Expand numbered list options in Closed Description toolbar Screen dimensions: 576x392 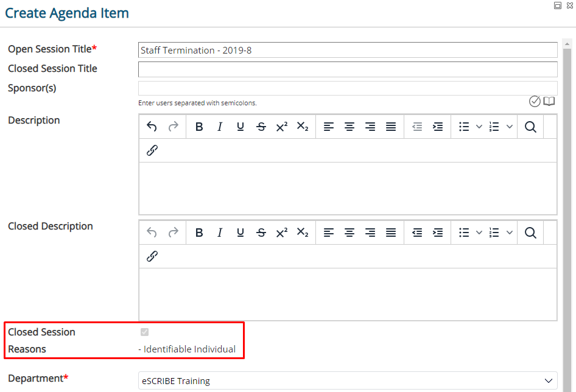510,233
